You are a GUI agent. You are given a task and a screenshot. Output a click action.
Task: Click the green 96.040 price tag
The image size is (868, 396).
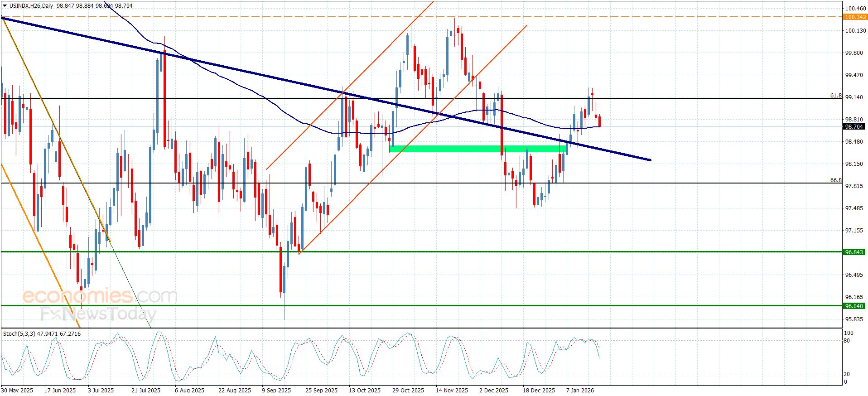pos(854,306)
